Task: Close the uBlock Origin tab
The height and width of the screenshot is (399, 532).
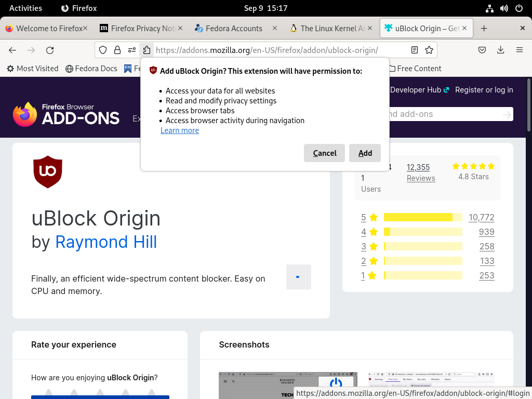Action: [464, 28]
